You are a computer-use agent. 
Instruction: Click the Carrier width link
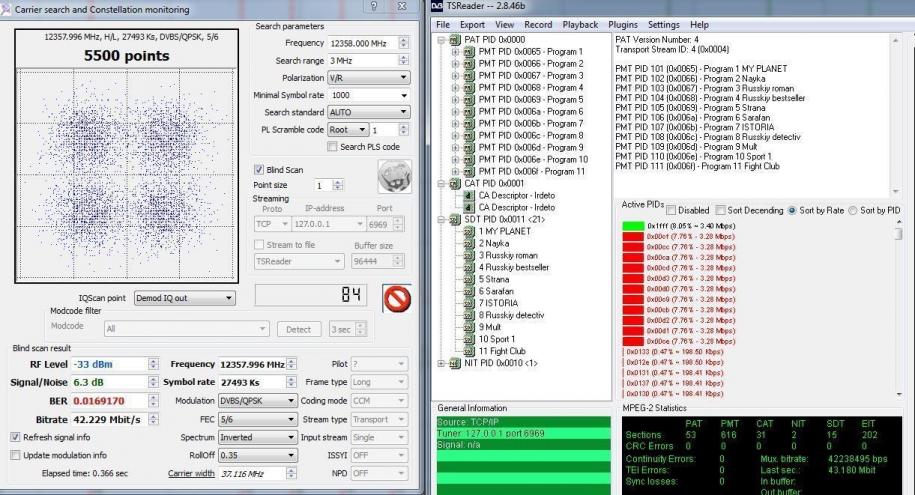[191, 473]
